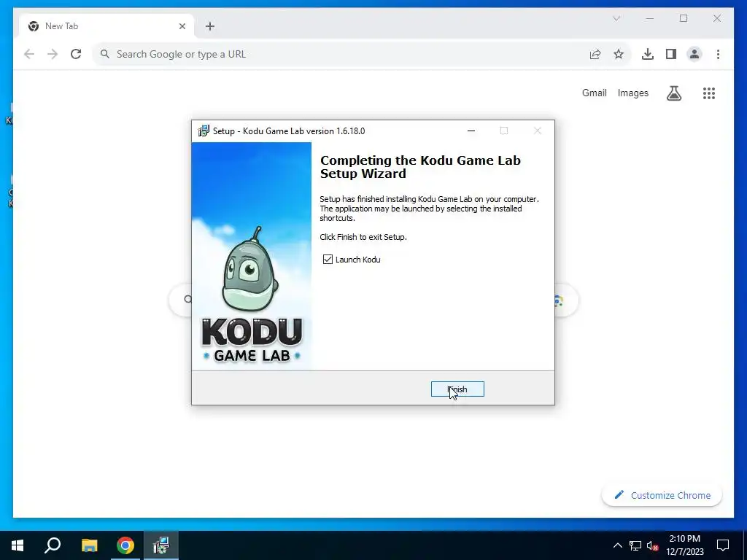This screenshot has height=560, width=747.
Task: Maximize the Chrome window
Action: click(684, 18)
